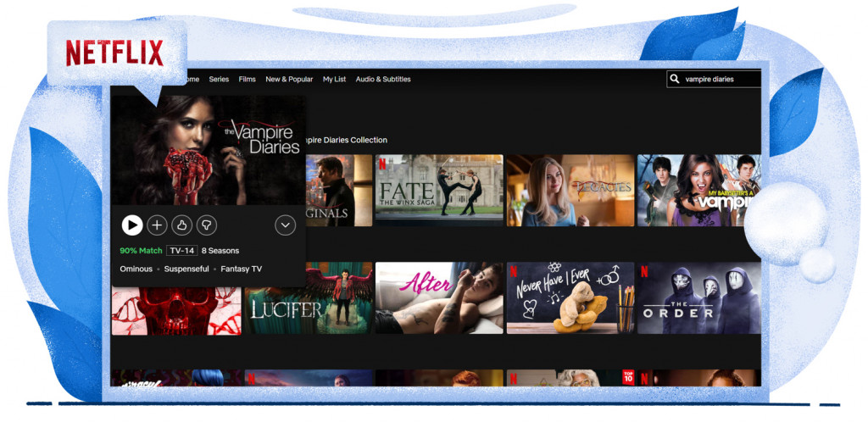Image resolution: width=868 pixels, height=422 pixels.
Task: Select My Babysitter's a Vampire thumbnail
Action: pyautogui.click(x=699, y=191)
